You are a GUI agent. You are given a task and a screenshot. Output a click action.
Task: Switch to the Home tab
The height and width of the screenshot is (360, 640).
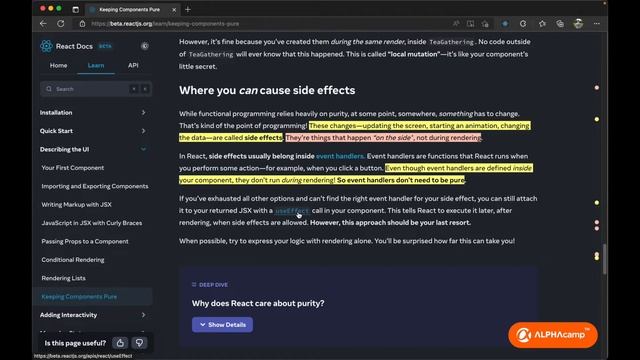pyautogui.click(x=58, y=65)
